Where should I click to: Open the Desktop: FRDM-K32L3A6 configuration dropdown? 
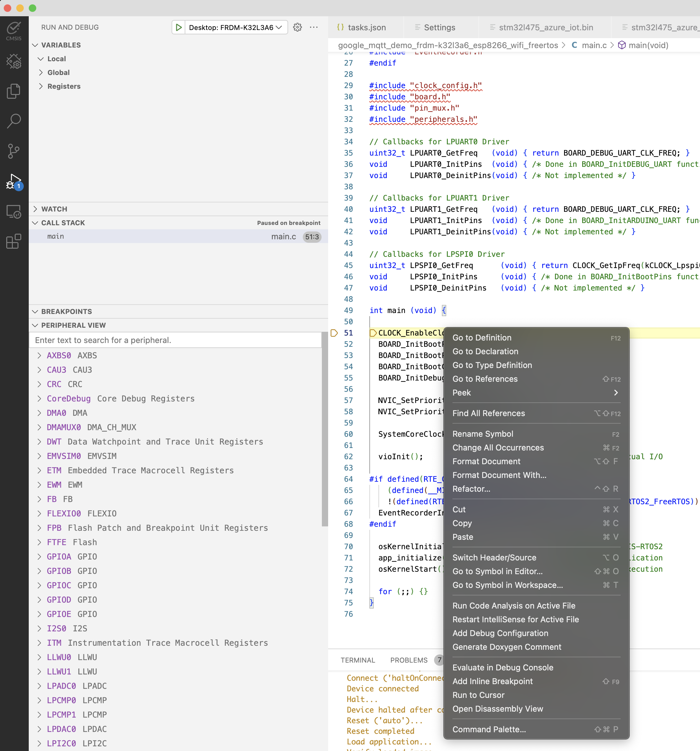click(236, 27)
